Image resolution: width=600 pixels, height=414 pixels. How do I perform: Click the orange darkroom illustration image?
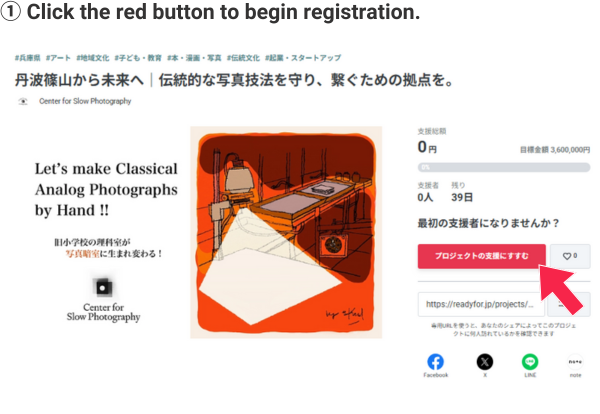[x=286, y=232]
